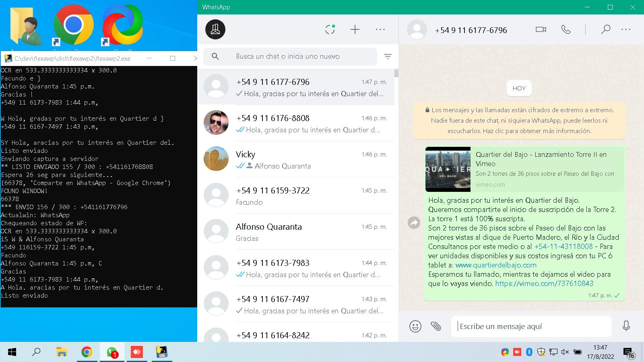Viewport: 644px width, 362px height.
Task: Click battery tray icon
Action: click(577, 352)
